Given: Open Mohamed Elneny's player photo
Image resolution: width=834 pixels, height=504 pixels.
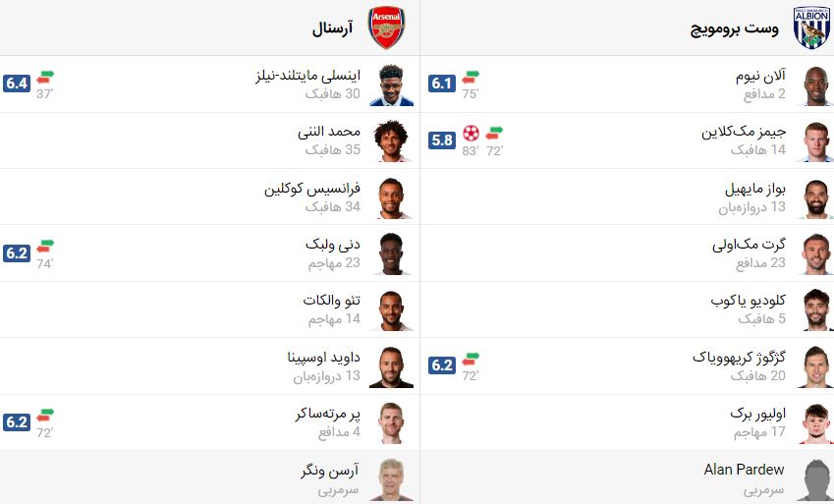Looking at the screenshot, I should (391, 140).
